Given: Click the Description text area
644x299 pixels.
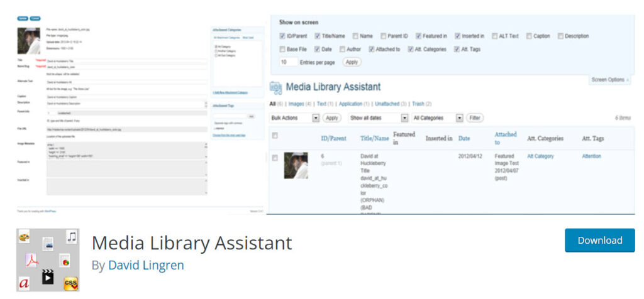Looking at the screenshot, I should (127, 104).
